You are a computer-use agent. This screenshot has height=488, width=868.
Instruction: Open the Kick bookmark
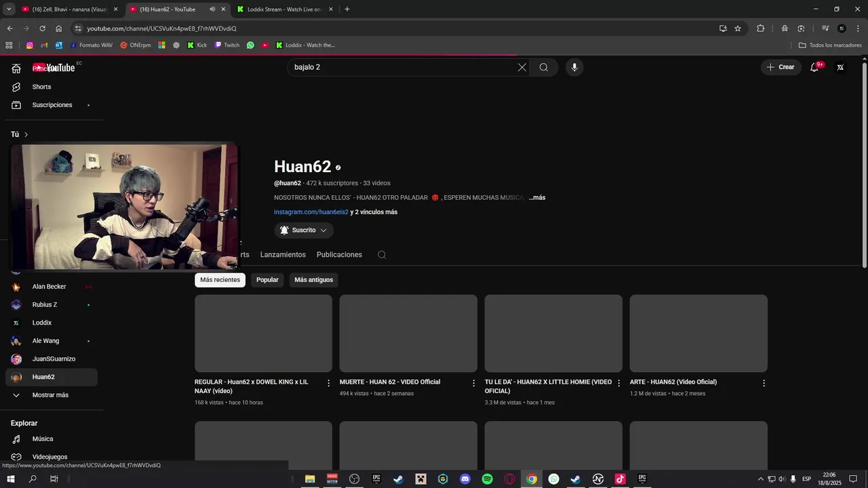pyautogui.click(x=197, y=45)
